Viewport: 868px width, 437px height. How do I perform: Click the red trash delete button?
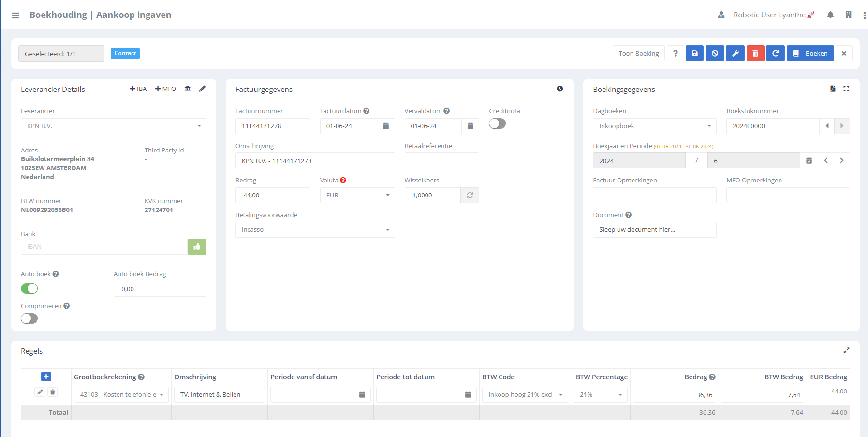(x=755, y=54)
